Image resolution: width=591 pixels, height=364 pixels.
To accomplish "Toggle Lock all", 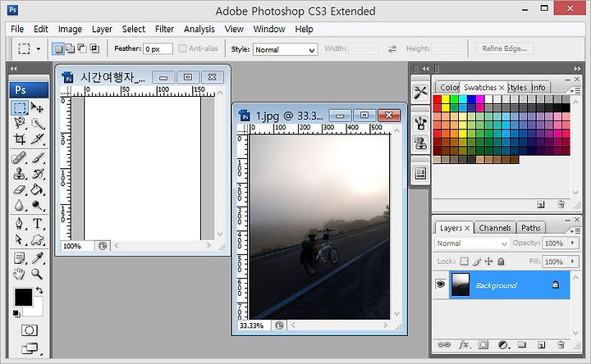I will [x=501, y=262].
